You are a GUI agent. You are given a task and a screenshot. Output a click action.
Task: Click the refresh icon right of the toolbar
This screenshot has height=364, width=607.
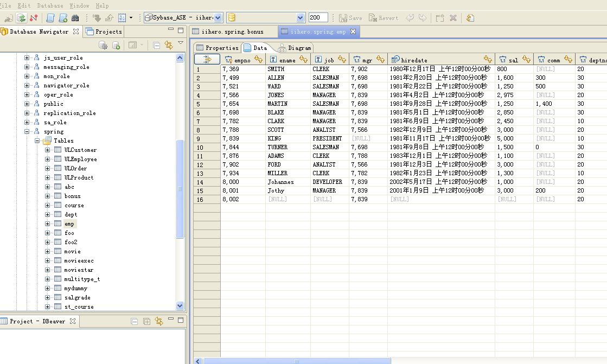pyautogui.click(x=470, y=18)
